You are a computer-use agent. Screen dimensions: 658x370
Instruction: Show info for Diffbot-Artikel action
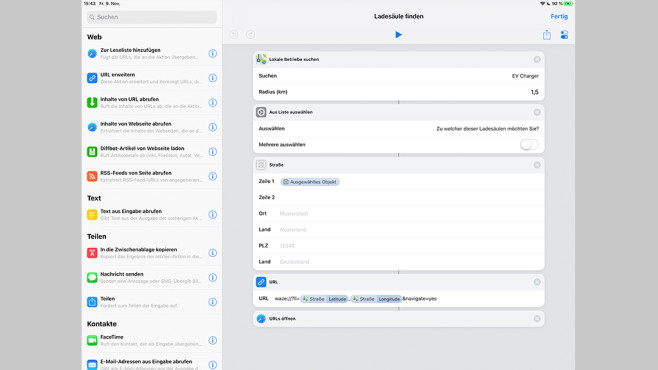pos(213,151)
